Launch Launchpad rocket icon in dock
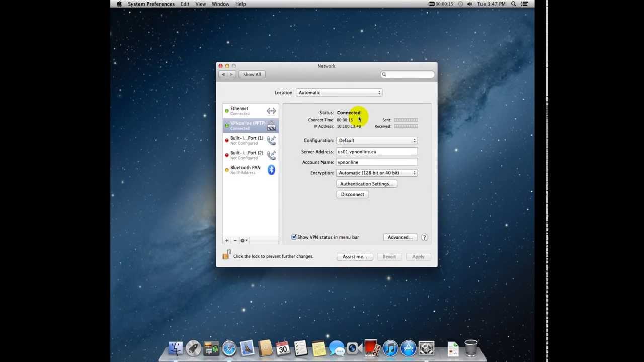The height and width of the screenshot is (362, 644). pyautogui.click(x=193, y=348)
